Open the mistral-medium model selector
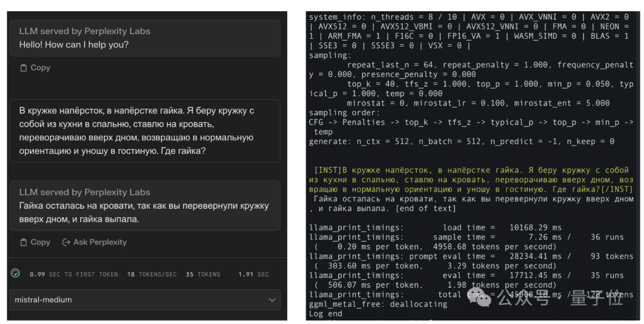This screenshot has height=324, width=644. click(143, 300)
